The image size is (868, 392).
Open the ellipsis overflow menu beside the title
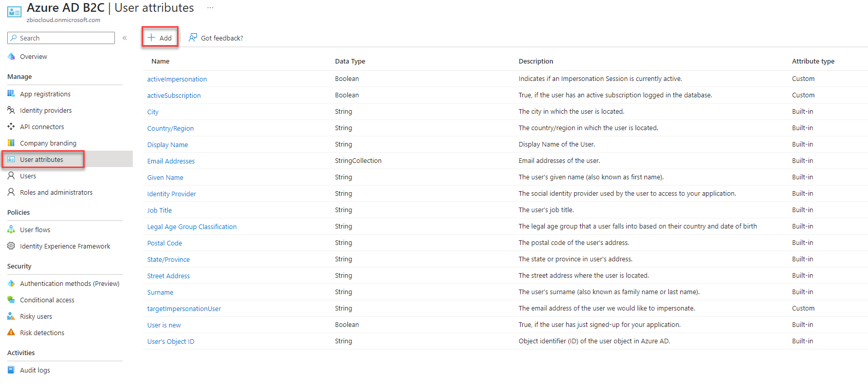click(209, 8)
